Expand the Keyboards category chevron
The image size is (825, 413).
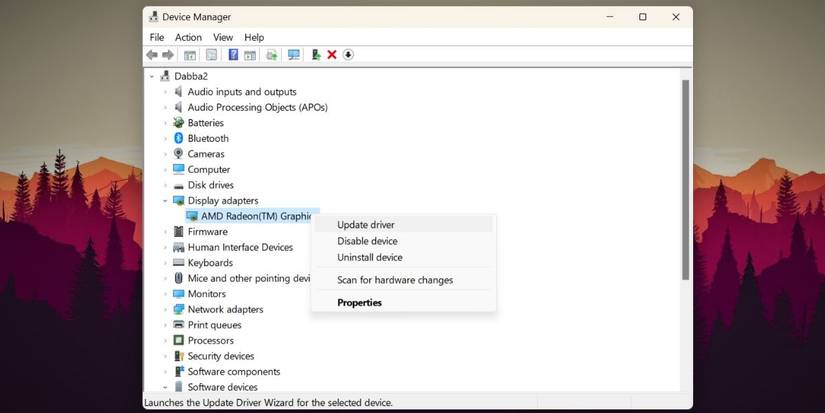tap(165, 263)
